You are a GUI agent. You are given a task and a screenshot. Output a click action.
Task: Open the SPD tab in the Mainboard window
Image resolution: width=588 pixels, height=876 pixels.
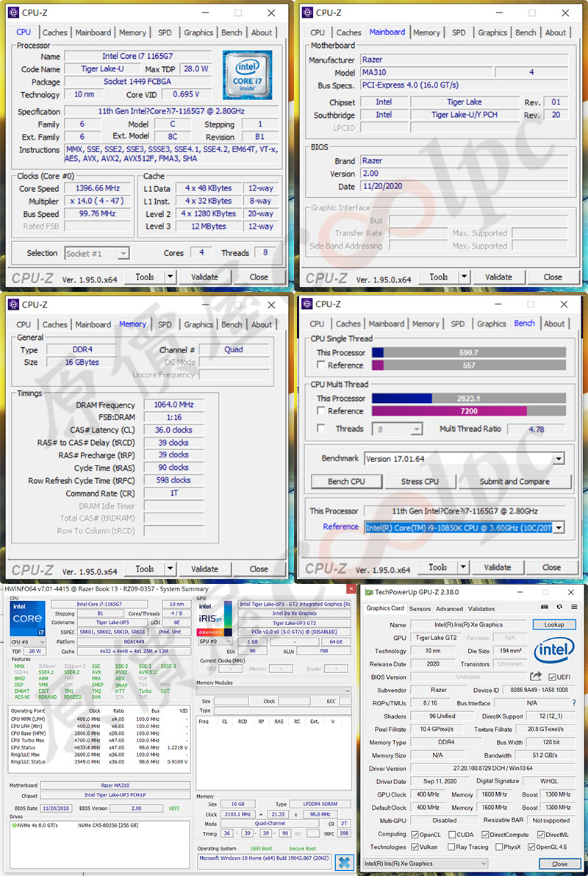(x=459, y=33)
